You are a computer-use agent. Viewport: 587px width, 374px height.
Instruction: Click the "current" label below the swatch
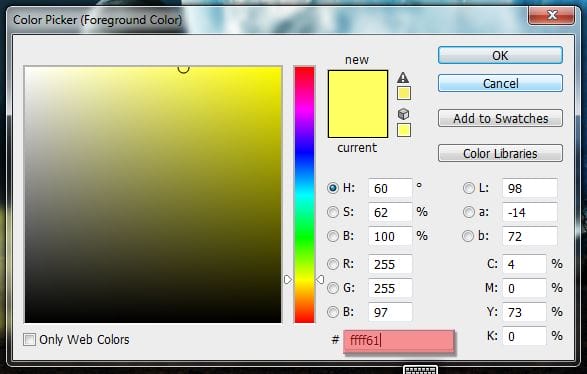(x=357, y=148)
